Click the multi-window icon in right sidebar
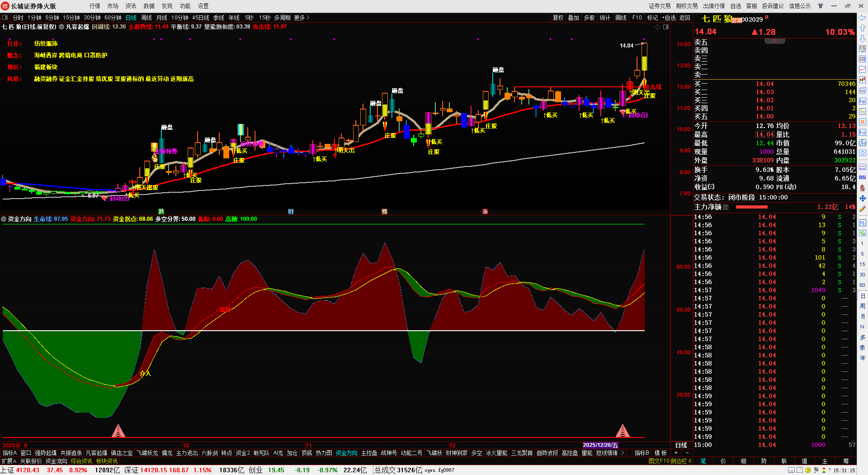868x475 pixels. pyautogui.click(x=863, y=90)
